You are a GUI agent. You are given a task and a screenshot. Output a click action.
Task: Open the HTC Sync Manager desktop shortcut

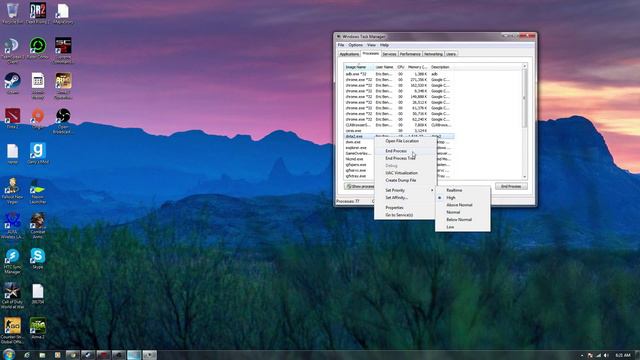point(13,261)
